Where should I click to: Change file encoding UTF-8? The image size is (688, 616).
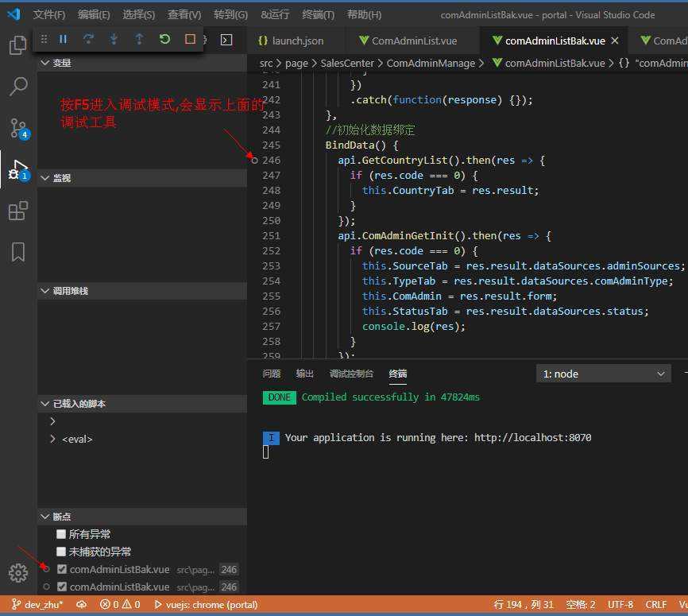620,605
